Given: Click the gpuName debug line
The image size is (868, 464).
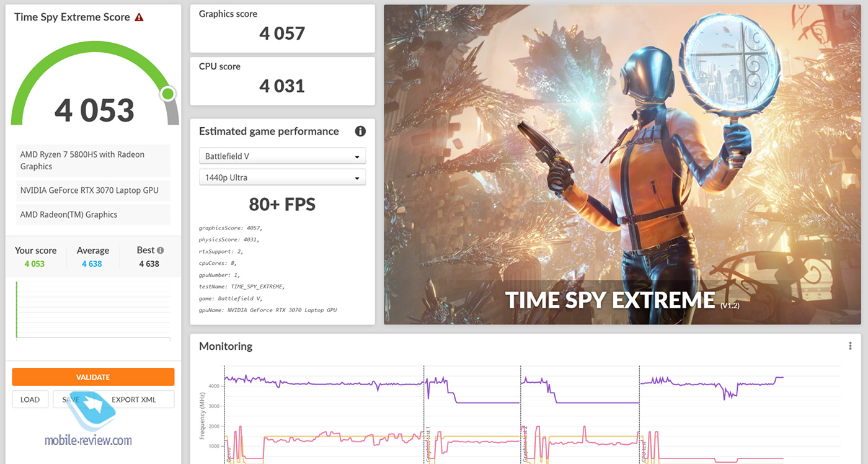Looking at the screenshot, I should (268, 310).
